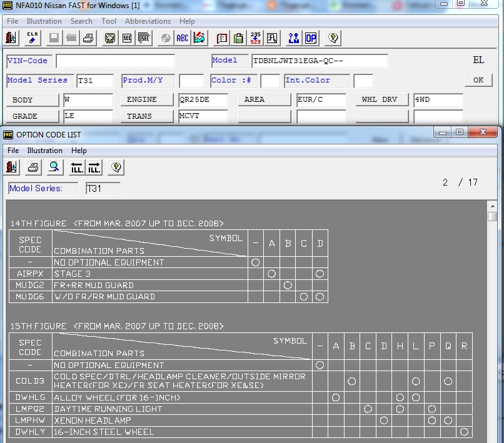Click the GRADE button

pyautogui.click(x=33, y=116)
